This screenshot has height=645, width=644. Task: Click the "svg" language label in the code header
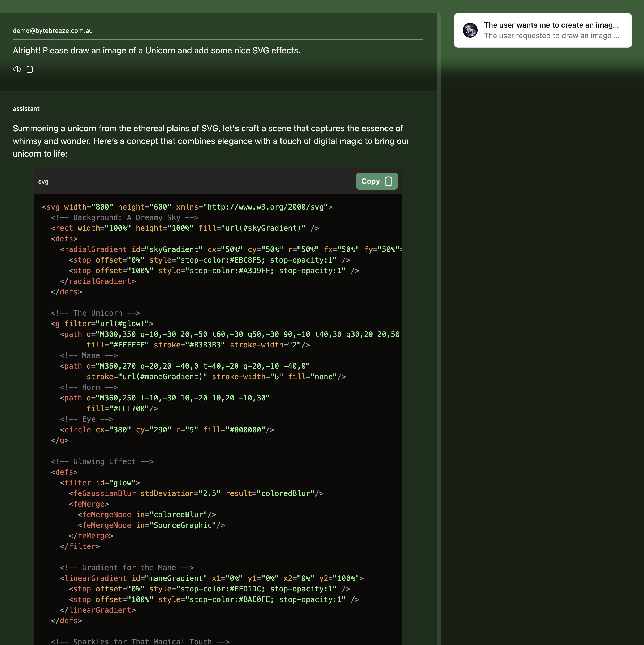coord(44,181)
